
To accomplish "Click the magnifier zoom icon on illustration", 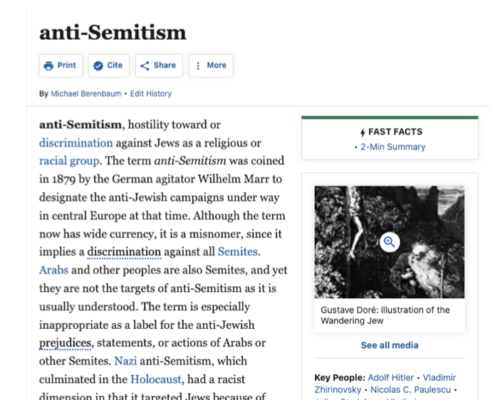I will [389, 242].
